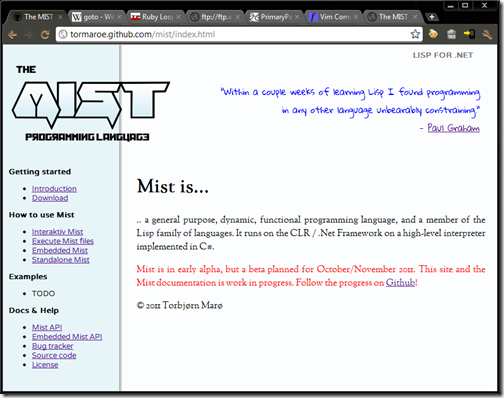Maximize the browser window
This screenshot has width=504, height=398.
click(x=465, y=6)
